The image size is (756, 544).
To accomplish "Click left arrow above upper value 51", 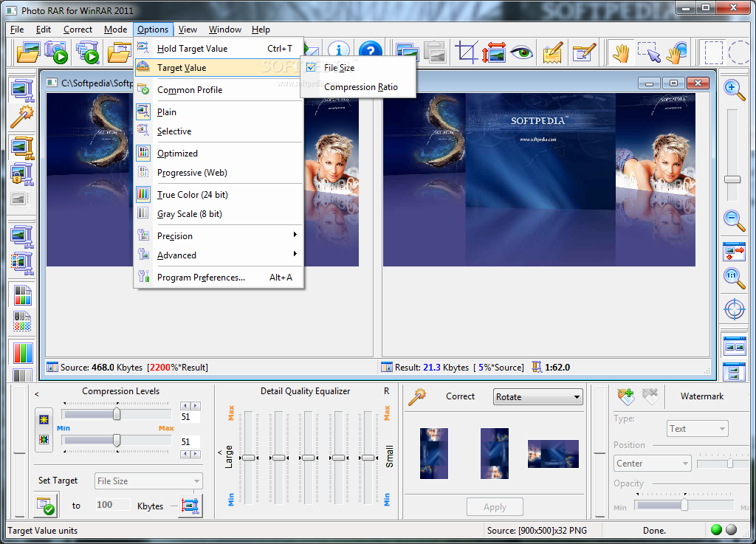I will pyautogui.click(x=185, y=406).
